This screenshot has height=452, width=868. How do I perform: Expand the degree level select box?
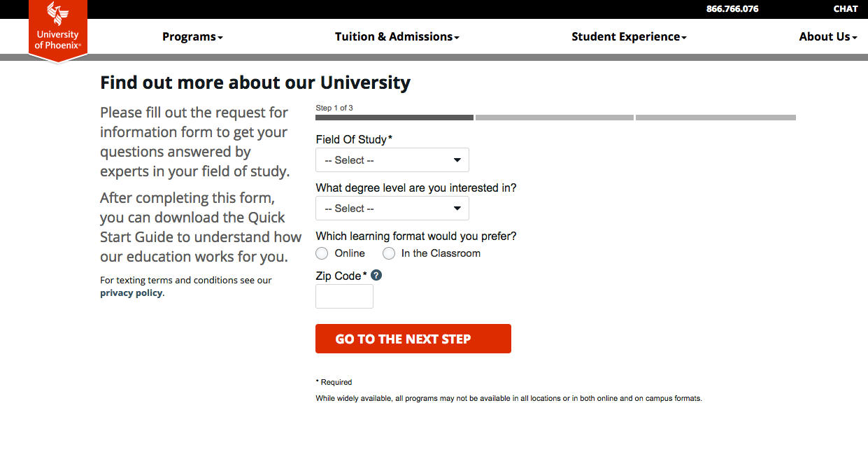point(392,209)
